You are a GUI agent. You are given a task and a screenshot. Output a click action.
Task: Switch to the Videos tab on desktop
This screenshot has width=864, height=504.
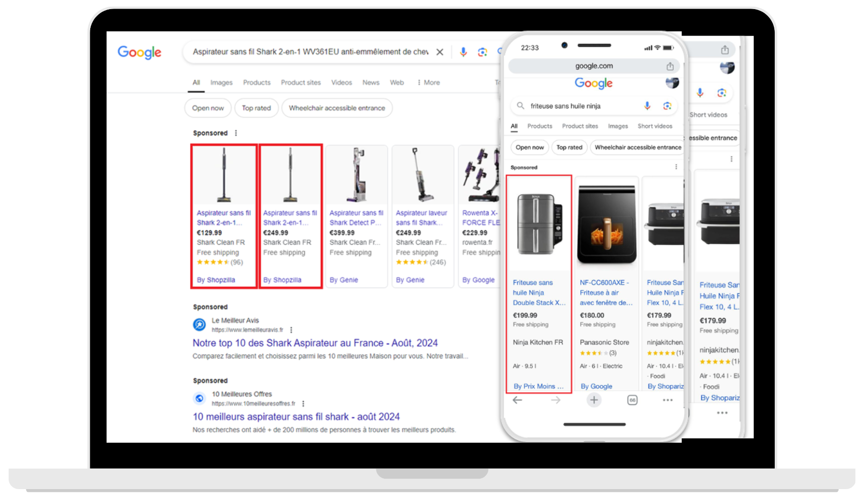click(342, 83)
